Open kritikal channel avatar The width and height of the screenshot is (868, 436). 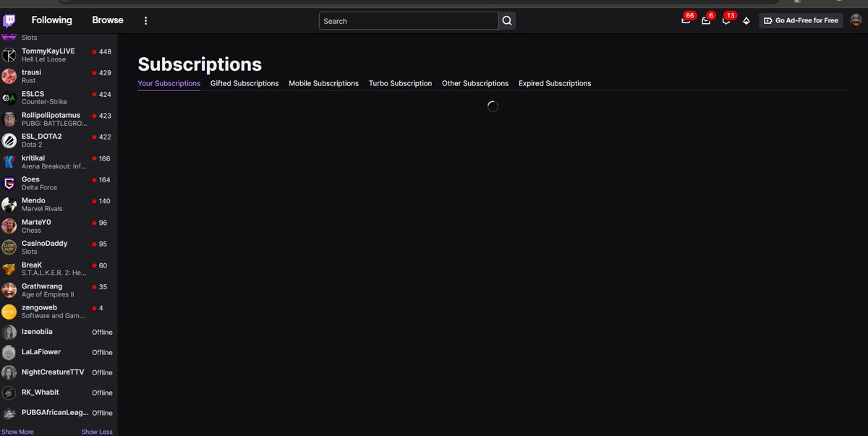[9, 162]
